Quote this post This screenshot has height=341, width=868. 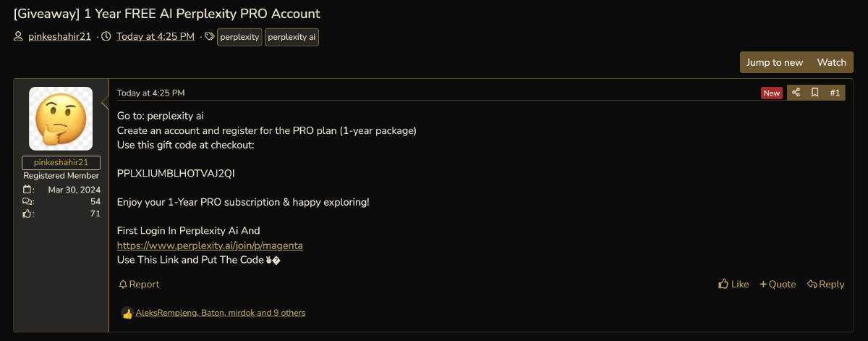[x=778, y=285]
